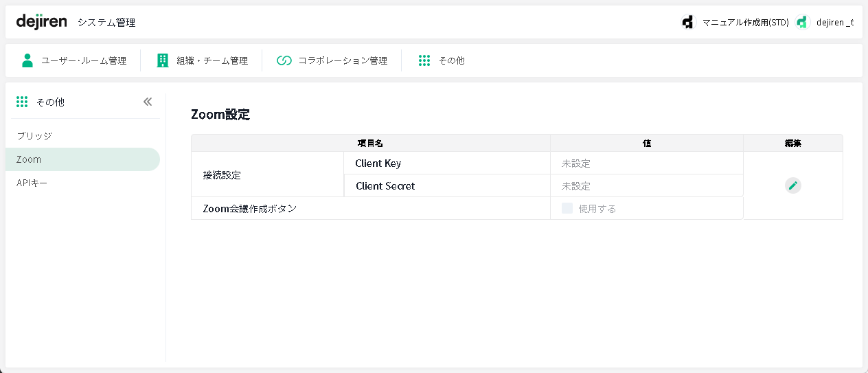Click the green pencil edit icon
This screenshot has width=868, height=373.
(x=792, y=185)
